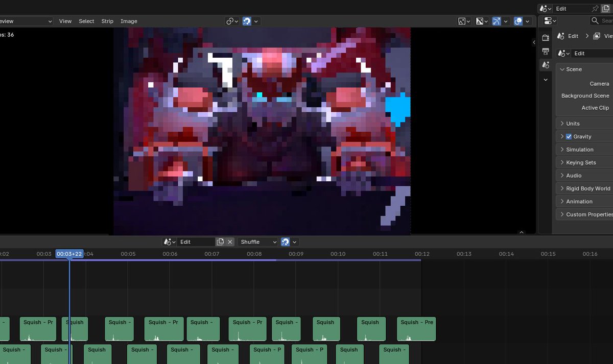Click the Camera property label
Image resolution: width=613 pixels, height=364 pixels.
(599, 84)
